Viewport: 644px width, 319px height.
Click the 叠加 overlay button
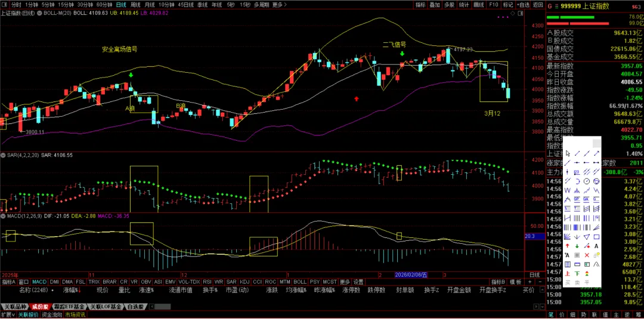tap(435, 5)
